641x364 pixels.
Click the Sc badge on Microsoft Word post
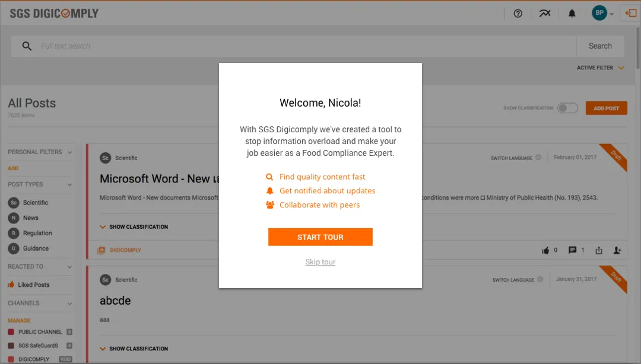(x=106, y=158)
